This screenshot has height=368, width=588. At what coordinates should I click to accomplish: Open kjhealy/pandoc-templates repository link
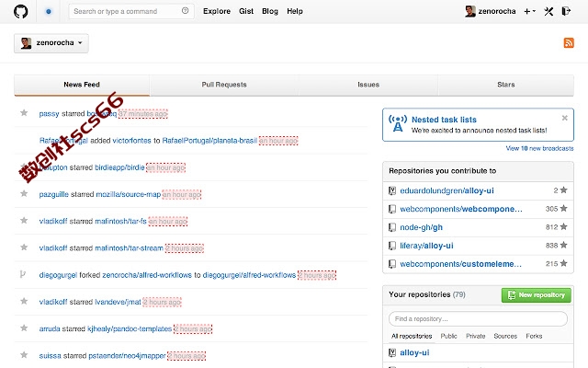click(x=130, y=329)
